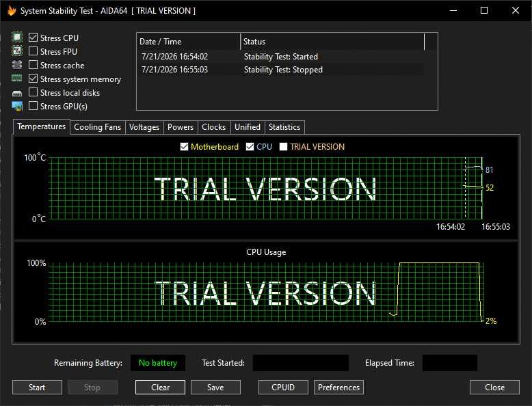Viewport: 532px width, 406px height.
Task: Click the Start button
Action: coord(37,388)
